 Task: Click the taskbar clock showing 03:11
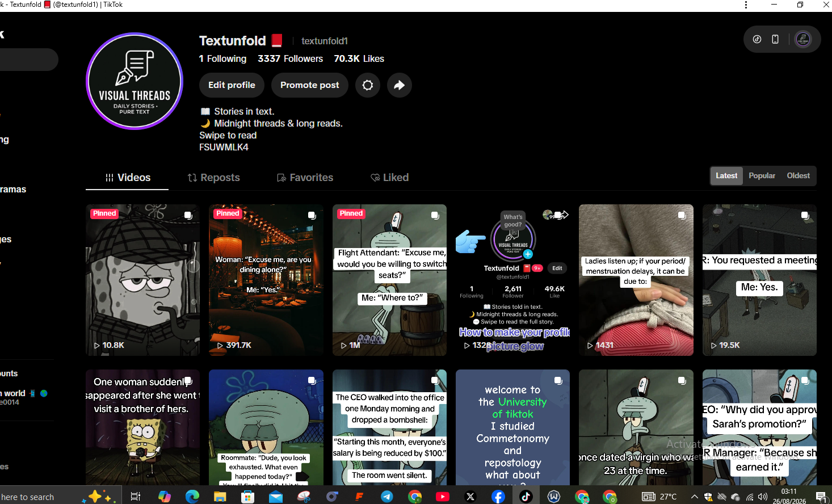[789, 497]
